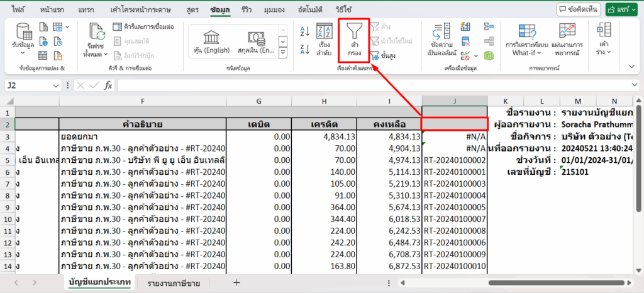Add a new sheet with the plus icon

coord(236,283)
